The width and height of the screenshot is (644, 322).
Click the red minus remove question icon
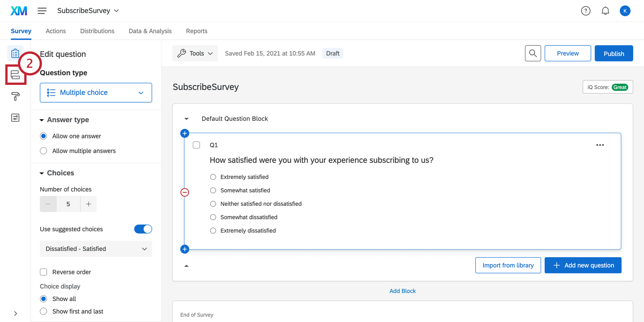click(184, 192)
